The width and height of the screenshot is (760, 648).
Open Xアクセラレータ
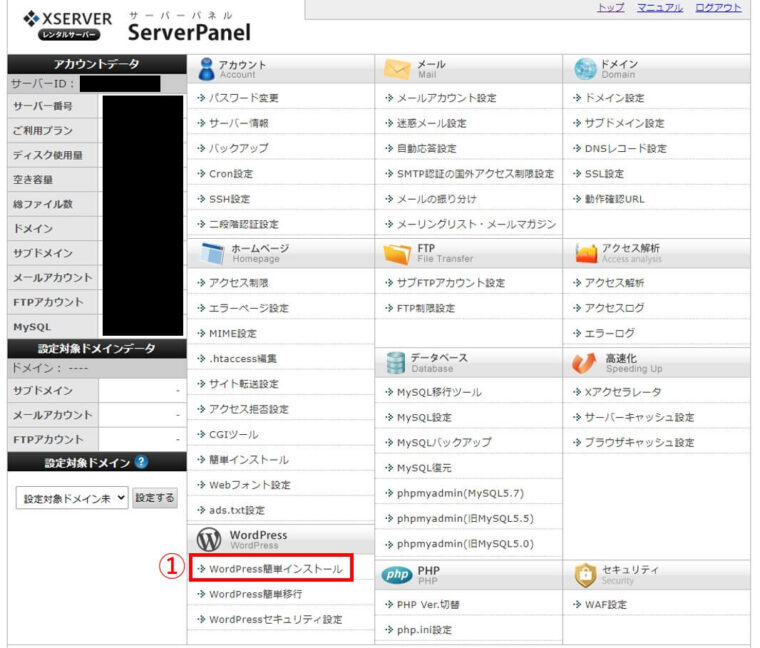click(x=623, y=392)
